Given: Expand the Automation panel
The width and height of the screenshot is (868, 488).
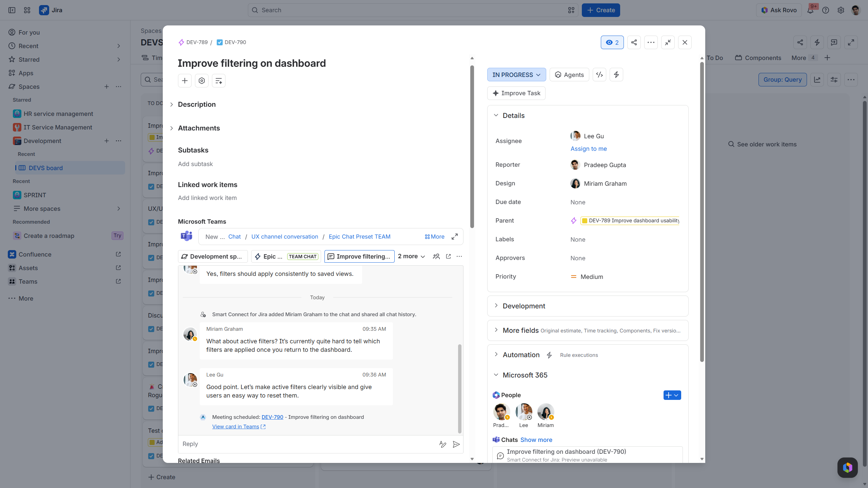Looking at the screenshot, I should [496, 354].
